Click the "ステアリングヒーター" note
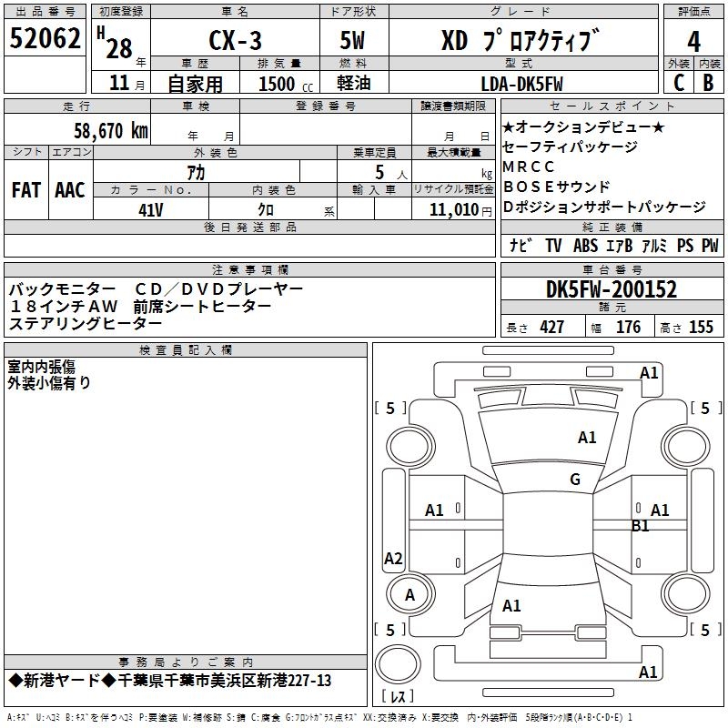728x728 pixels. click(86, 324)
